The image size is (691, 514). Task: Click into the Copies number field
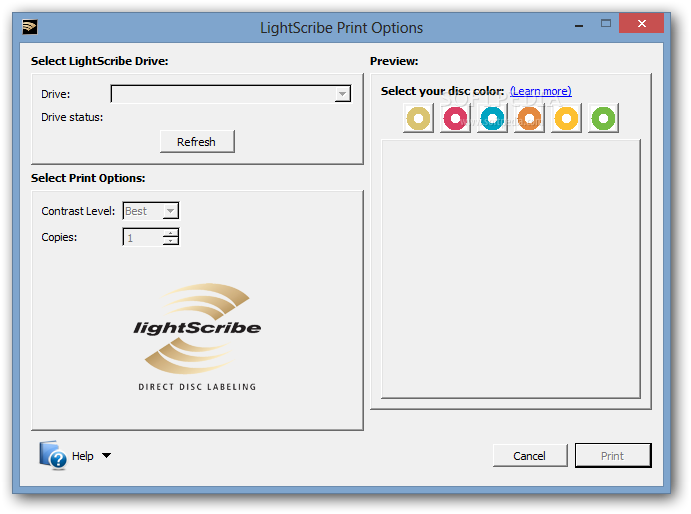pos(143,237)
